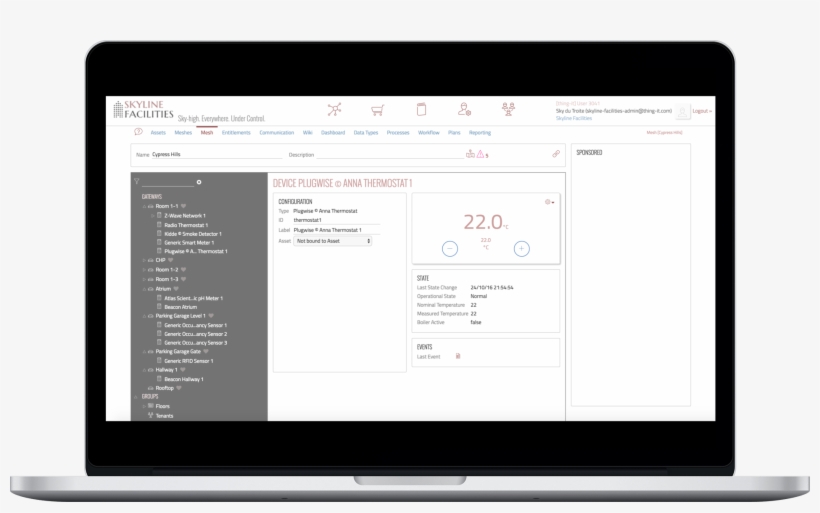Click the user settings icon in header
820x513 pixels.
(x=464, y=110)
